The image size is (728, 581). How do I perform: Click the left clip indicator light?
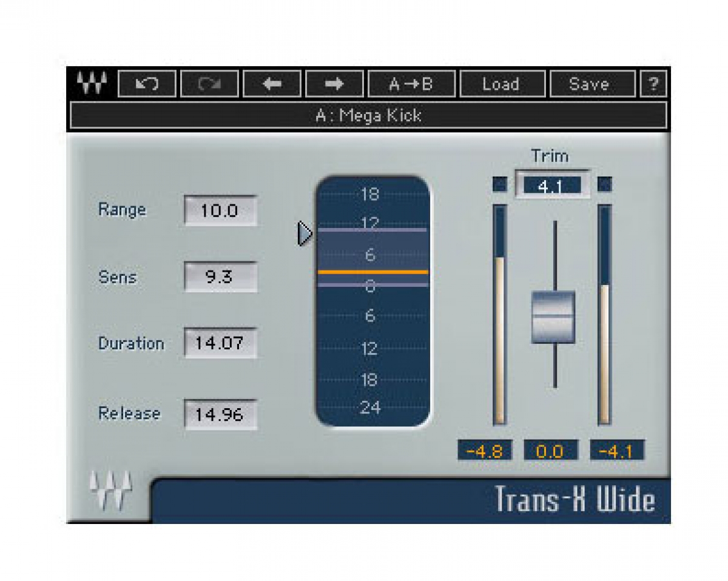coord(500,184)
